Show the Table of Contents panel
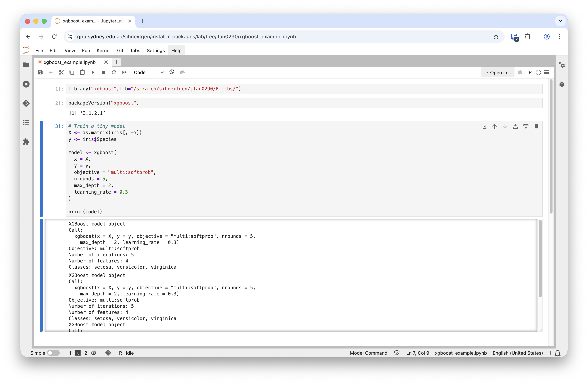This screenshot has width=588, height=384. click(x=26, y=122)
